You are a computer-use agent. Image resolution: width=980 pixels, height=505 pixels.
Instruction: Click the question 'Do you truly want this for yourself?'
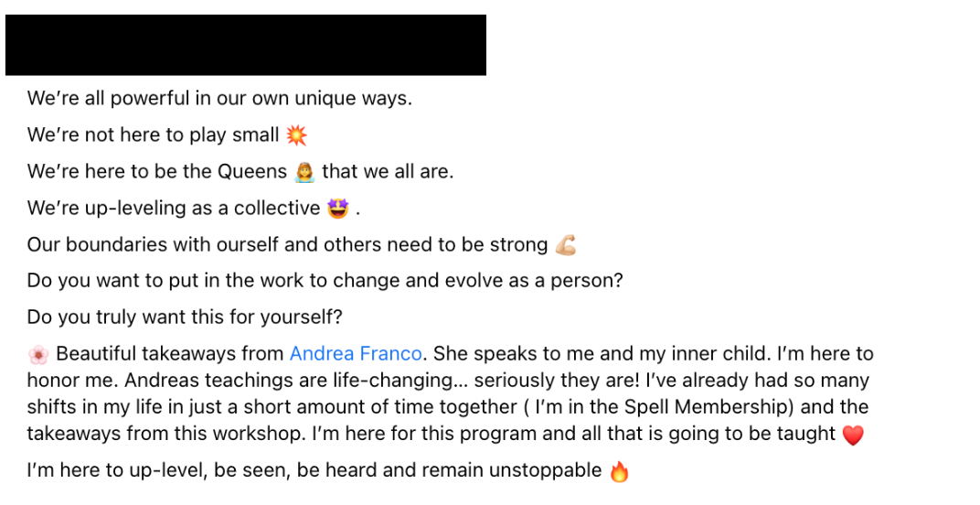click(x=185, y=317)
